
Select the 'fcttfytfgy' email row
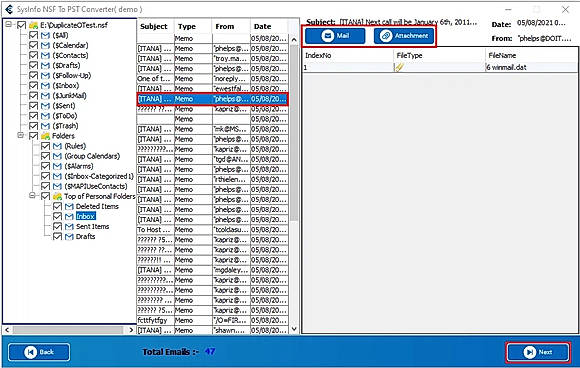212,320
